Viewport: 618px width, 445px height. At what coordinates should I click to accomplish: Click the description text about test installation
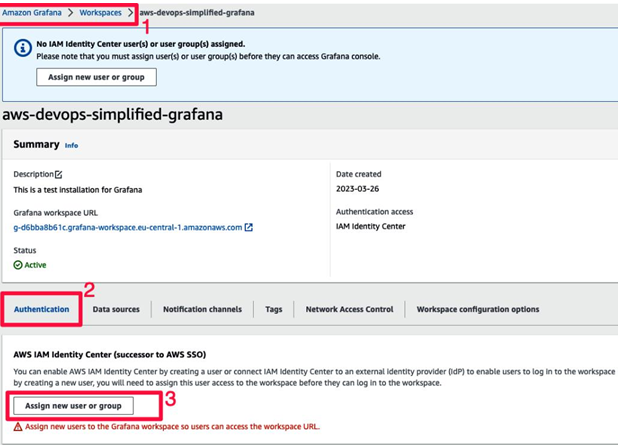pos(78,190)
